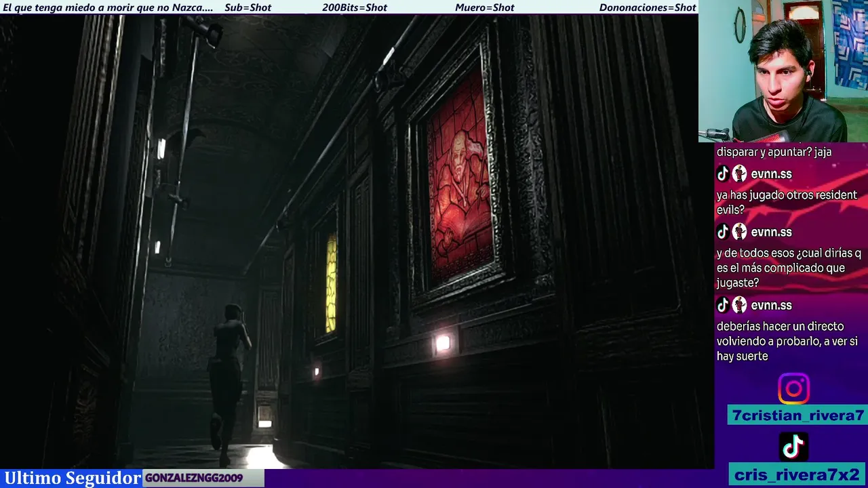
Task: Click chat message 'disparar y apuntar? jaja'
Action: point(774,152)
